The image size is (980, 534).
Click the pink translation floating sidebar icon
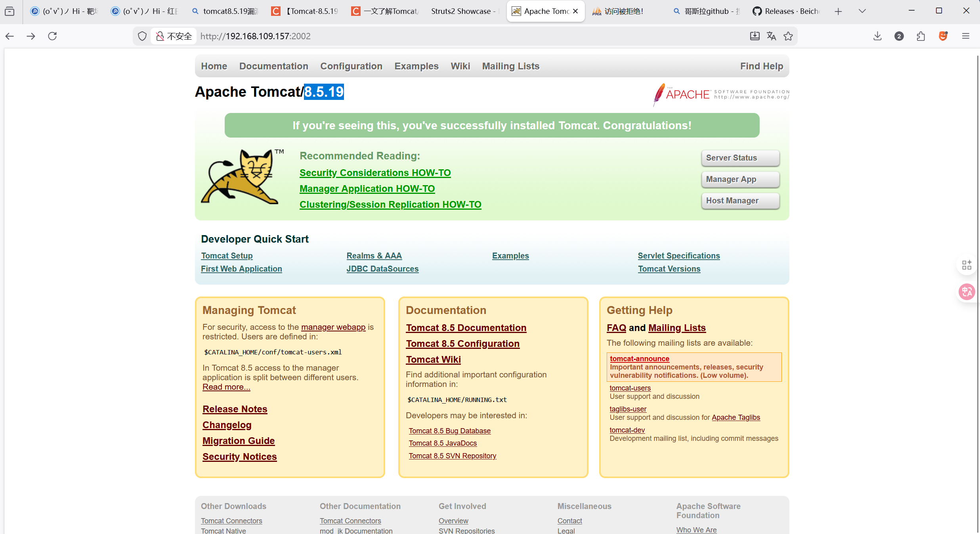click(x=967, y=292)
